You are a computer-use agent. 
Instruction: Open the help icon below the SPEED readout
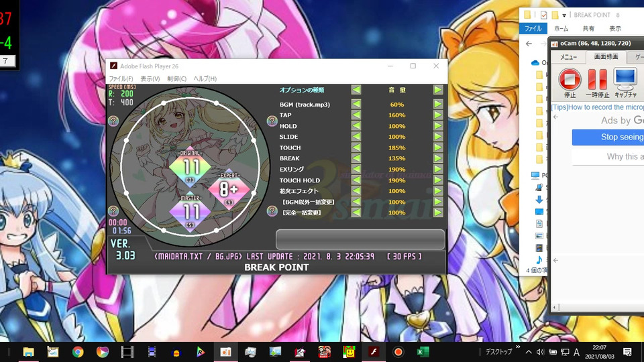click(x=113, y=121)
